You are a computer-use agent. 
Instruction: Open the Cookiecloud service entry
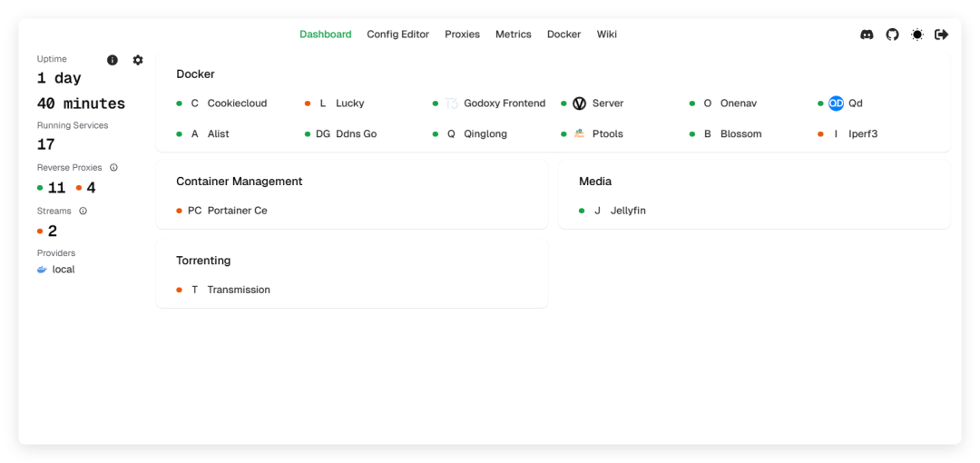236,103
